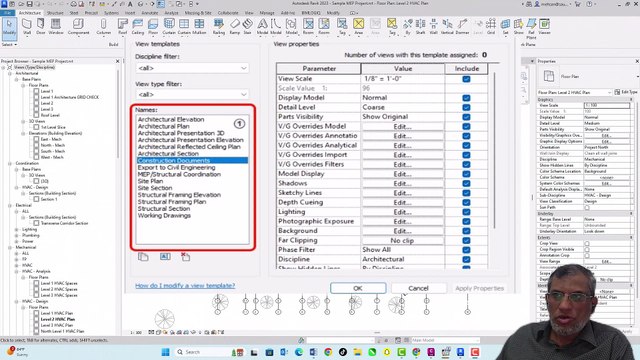Open the File menu

[x=7, y=13]
